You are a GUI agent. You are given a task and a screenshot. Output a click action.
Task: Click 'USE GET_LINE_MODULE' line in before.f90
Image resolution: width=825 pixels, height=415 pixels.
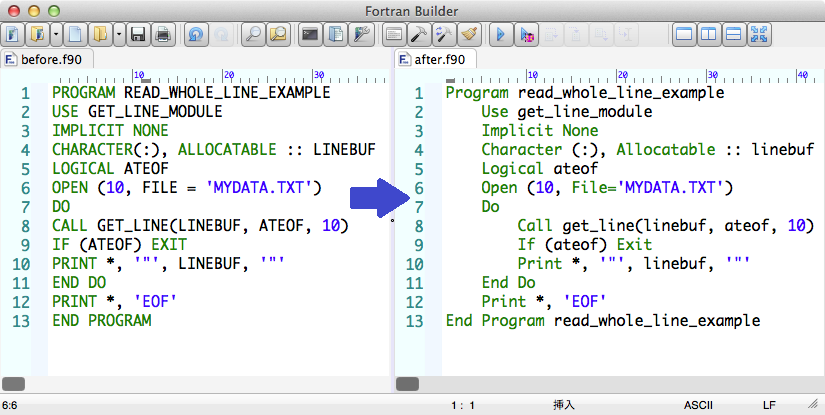137,112
